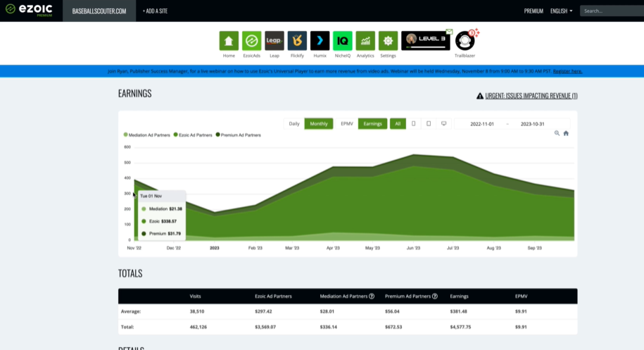The image size is (644, 350).
Task: Select the desktop device filter icon
Action: [443, 124]
